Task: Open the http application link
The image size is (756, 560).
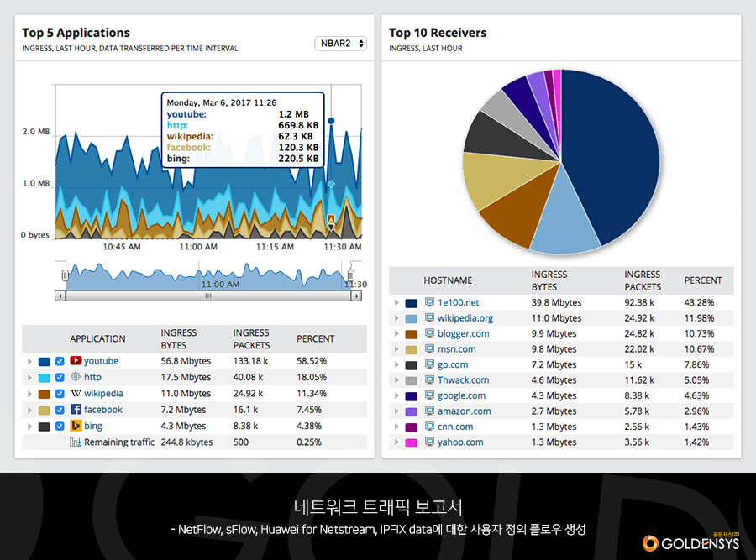Action: click(x=92, y=377)
